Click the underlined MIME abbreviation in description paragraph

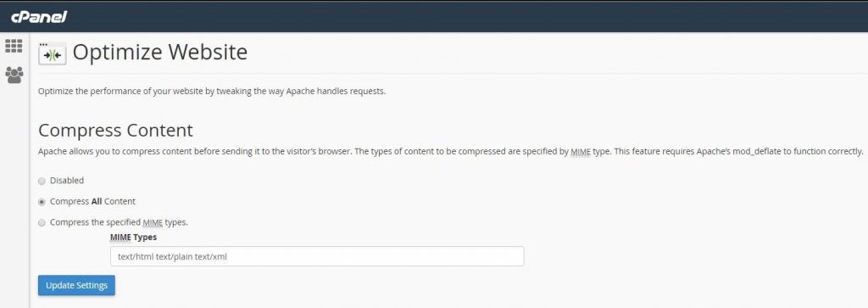(x=580, y=151)
